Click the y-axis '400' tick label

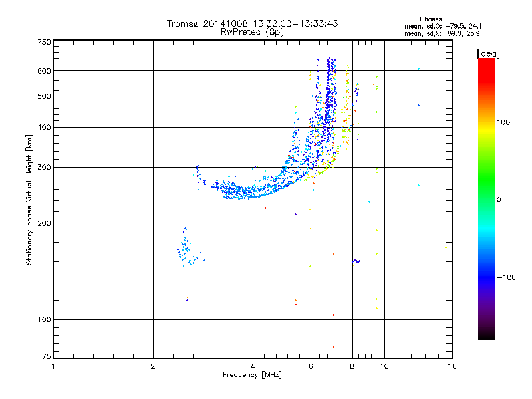click(x=44, y=128)
